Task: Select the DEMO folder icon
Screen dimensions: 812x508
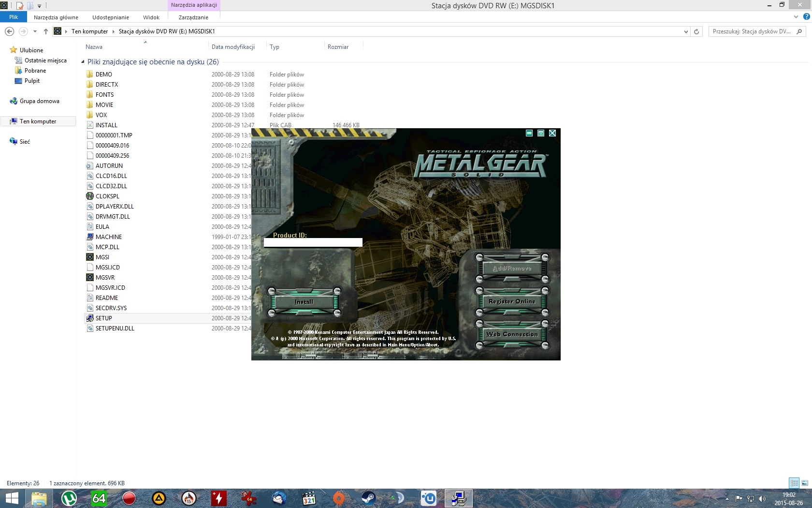Action: click(90, 75)
